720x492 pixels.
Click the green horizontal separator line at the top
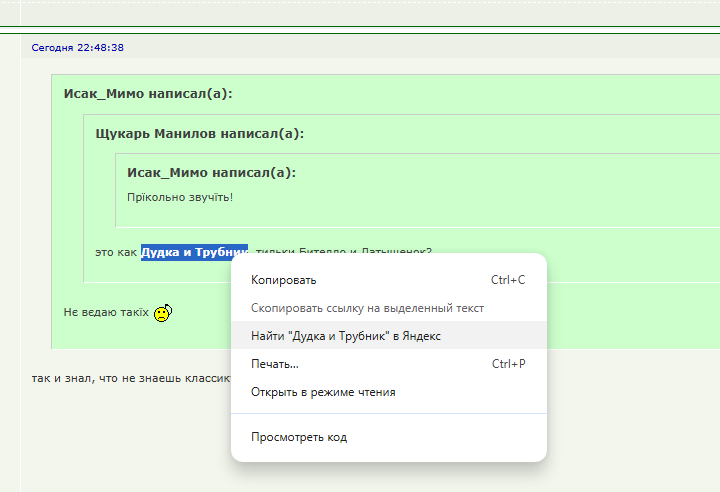coord(360,27)
